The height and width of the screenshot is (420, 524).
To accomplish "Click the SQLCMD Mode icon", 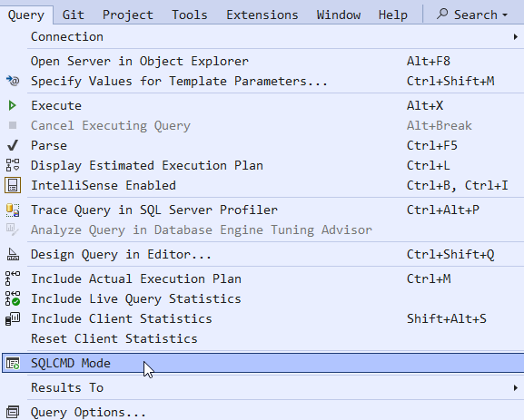I will pyautogui.click(x=13, y=363).
